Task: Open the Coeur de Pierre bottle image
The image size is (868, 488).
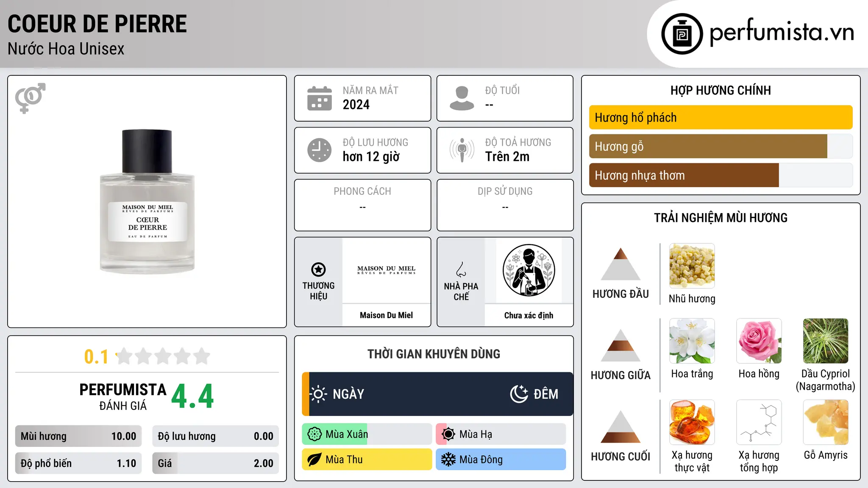Action: coord(147,202)
